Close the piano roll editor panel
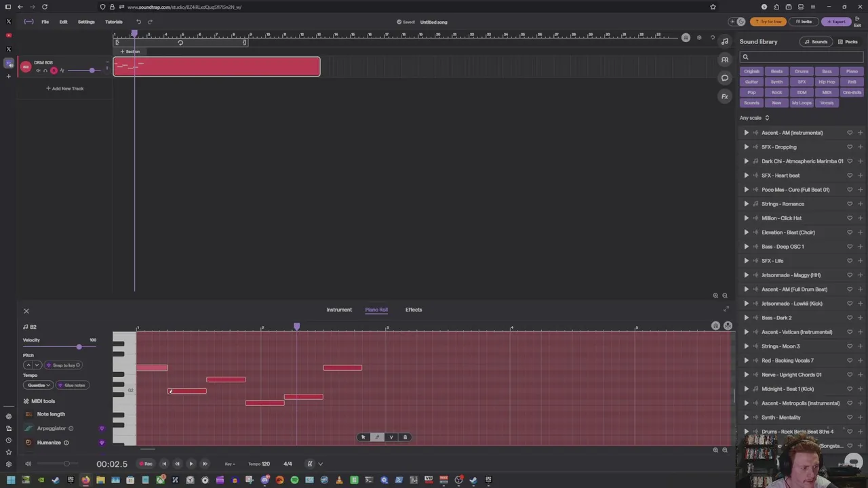This screenshot has width=868, height=488. (x=26, y=311)
